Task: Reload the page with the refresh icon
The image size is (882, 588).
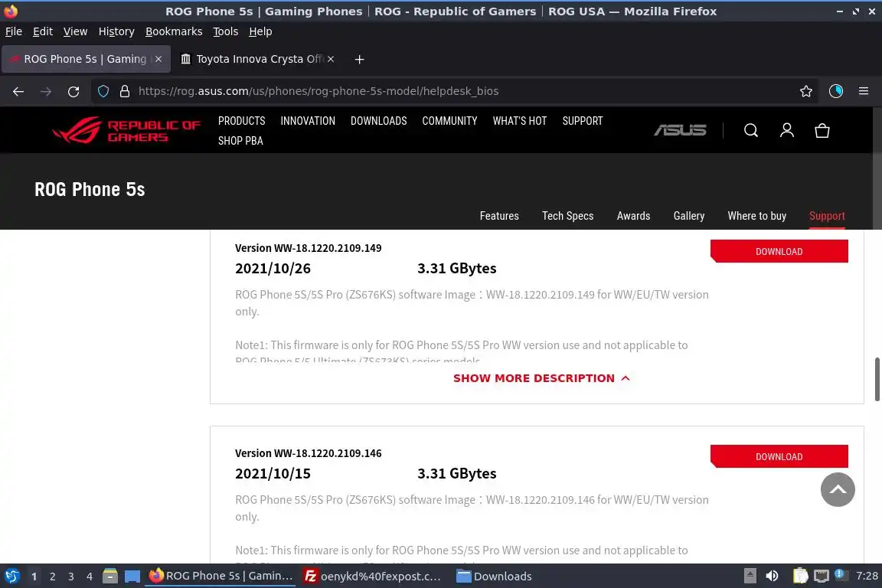Action: (73, 91)
